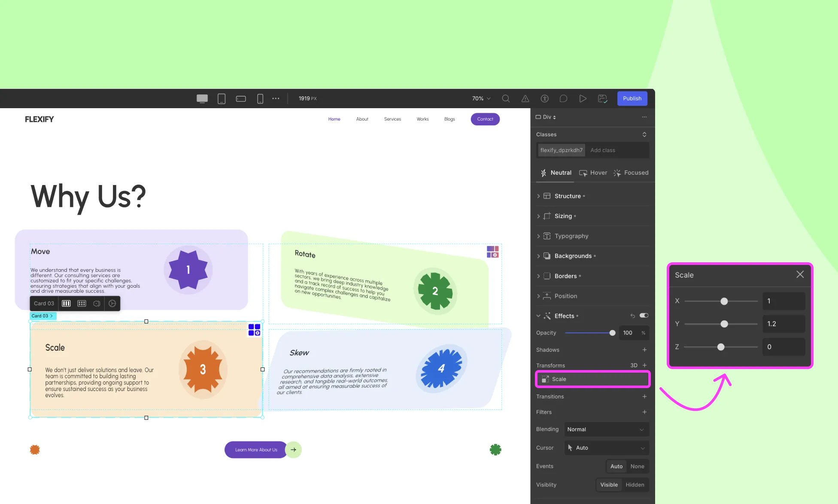Open the Blending Normal dropdown
The image size is (838, 504).
tap(606, 430)
